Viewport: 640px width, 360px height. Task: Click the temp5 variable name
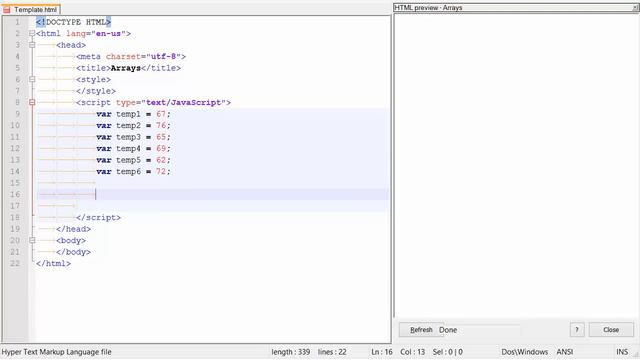pyautogui.click(x=128, y=160)
